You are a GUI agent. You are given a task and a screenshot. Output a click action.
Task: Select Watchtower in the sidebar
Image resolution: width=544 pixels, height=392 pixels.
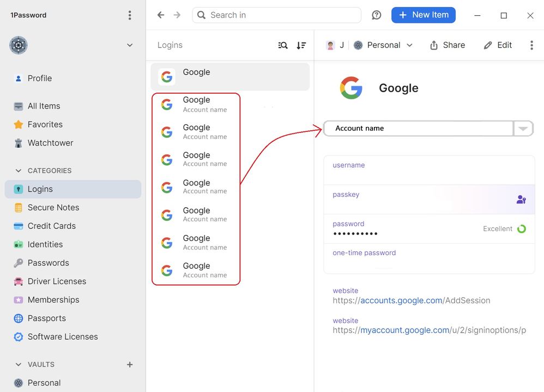click(50, 143)
